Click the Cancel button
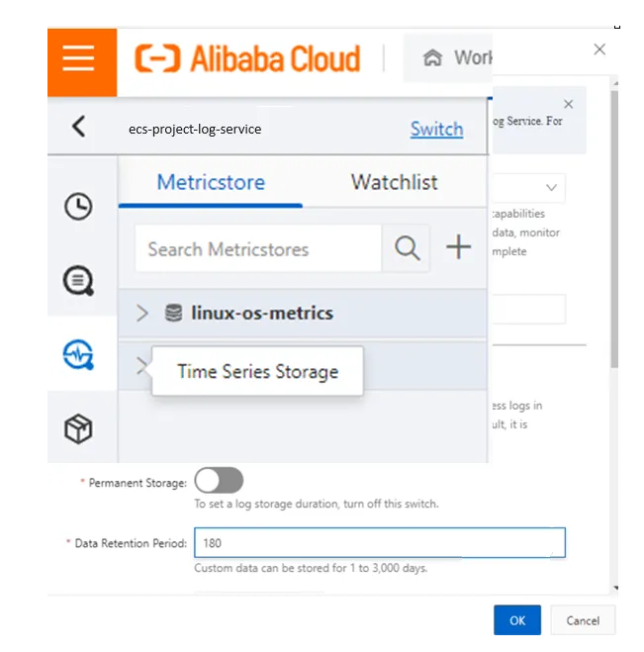Viewport: 644px width, 652px height. click(x=583, y=620)
